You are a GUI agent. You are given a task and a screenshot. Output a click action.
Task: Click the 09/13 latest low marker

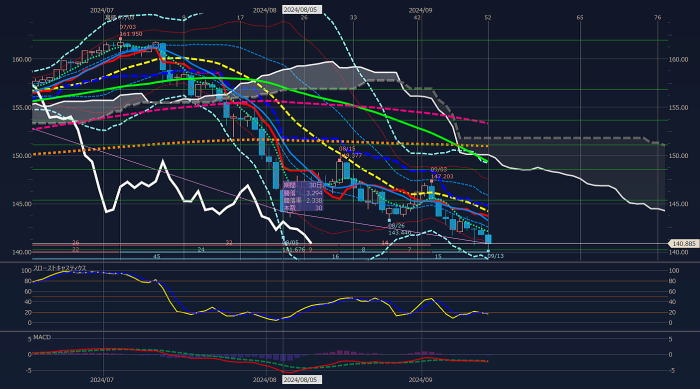pos(496,256)
